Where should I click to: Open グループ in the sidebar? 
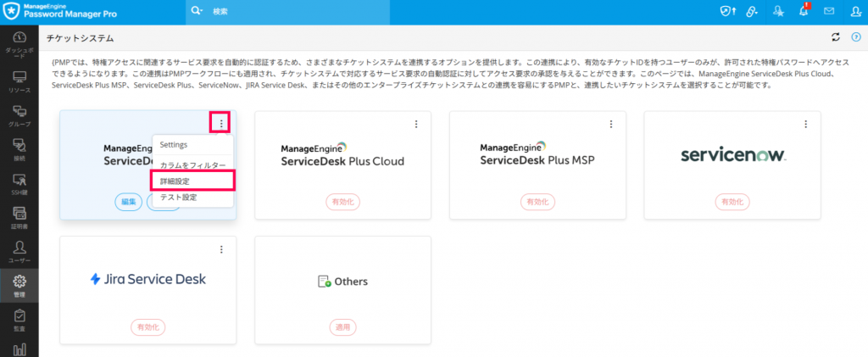point(19,115)
